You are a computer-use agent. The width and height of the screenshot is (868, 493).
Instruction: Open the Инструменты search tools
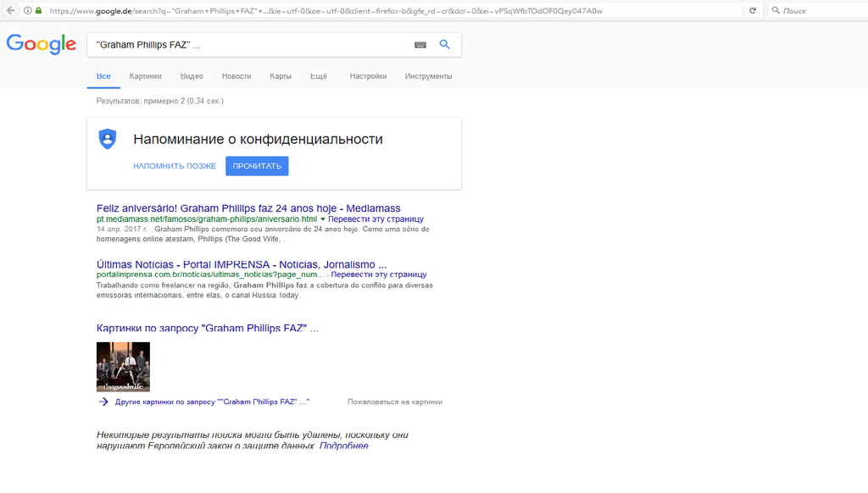pos(428,76)
